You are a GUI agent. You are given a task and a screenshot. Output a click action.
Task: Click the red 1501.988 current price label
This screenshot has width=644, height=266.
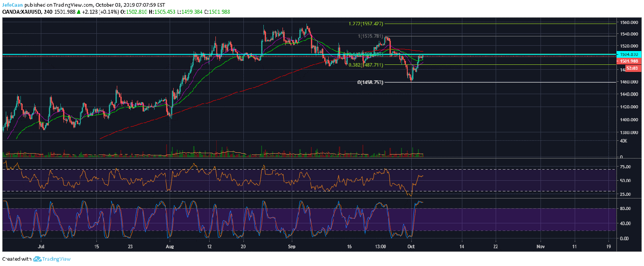628,61
